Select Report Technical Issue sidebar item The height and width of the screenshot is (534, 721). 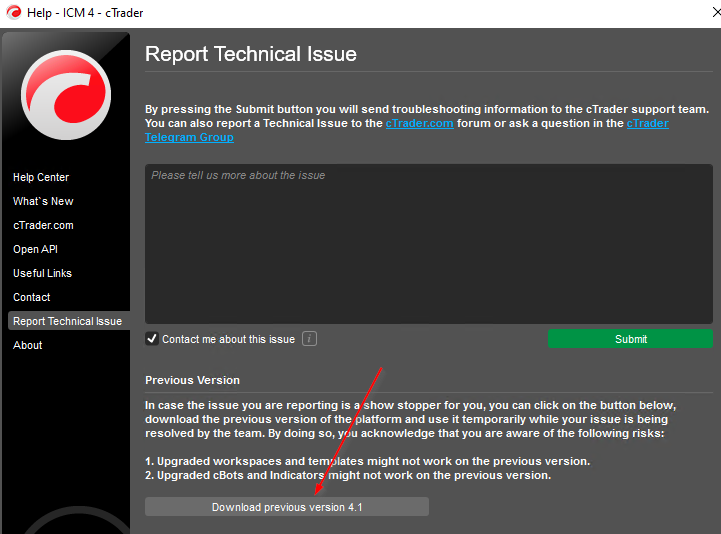[x=69, y=321]
